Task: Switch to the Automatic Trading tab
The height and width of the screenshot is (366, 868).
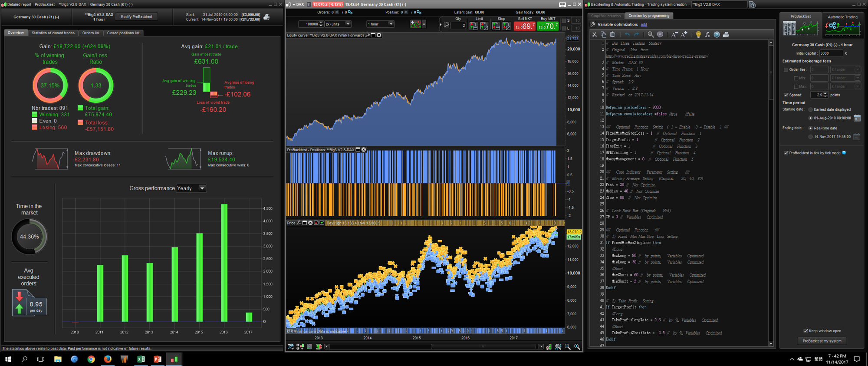Action: 842,25
